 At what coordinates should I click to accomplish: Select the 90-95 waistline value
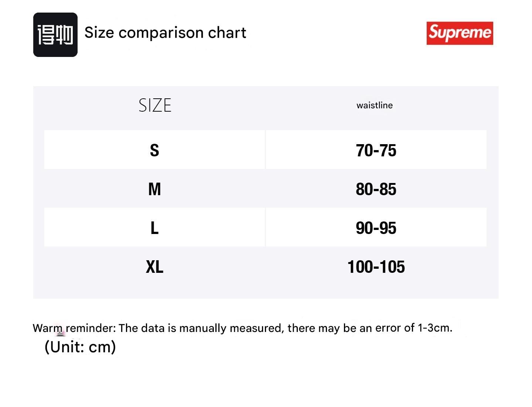(376, 228)
